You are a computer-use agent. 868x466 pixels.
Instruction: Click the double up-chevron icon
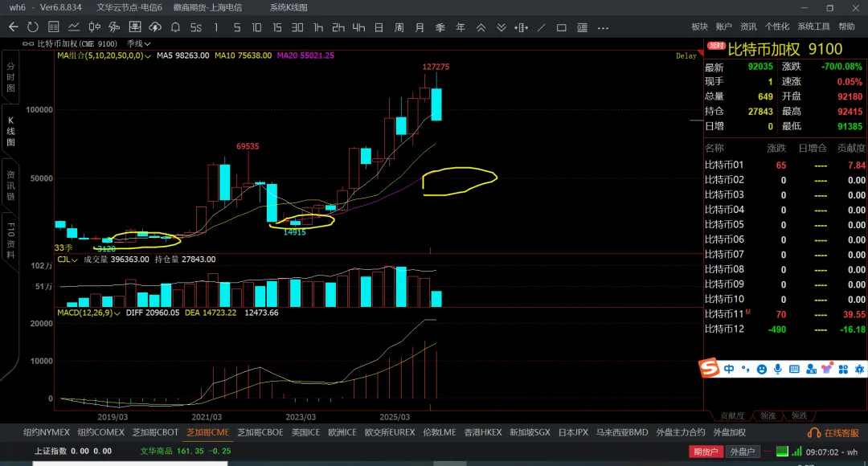coord(481,27)
